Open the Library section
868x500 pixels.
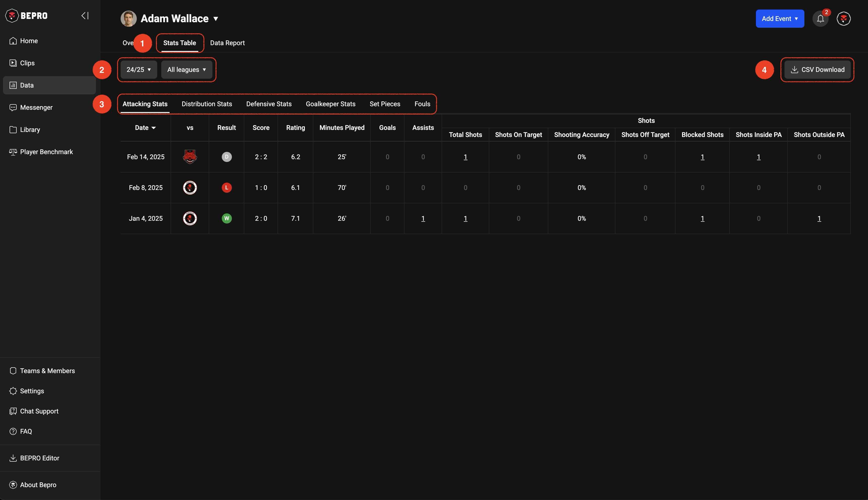pos(30,130)
